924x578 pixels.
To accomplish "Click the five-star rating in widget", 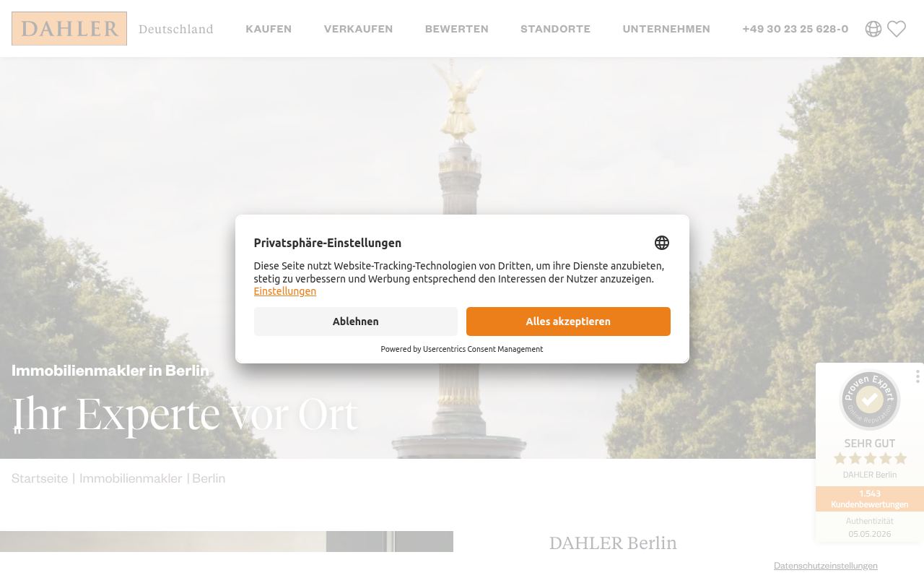I will (x=870, y=459).
